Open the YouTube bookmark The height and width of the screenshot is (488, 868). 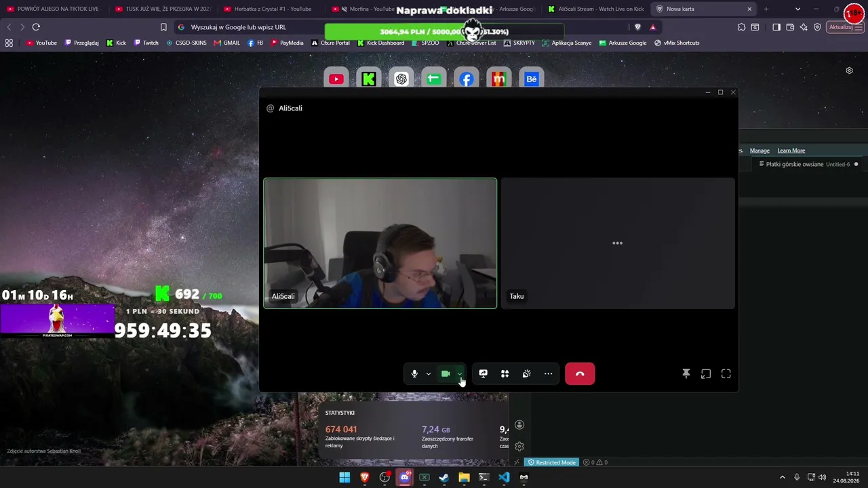point(41,43)
